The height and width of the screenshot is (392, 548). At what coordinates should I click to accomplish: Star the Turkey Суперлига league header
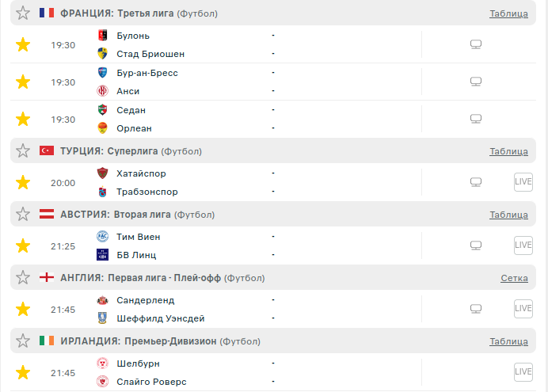(23, 151)
